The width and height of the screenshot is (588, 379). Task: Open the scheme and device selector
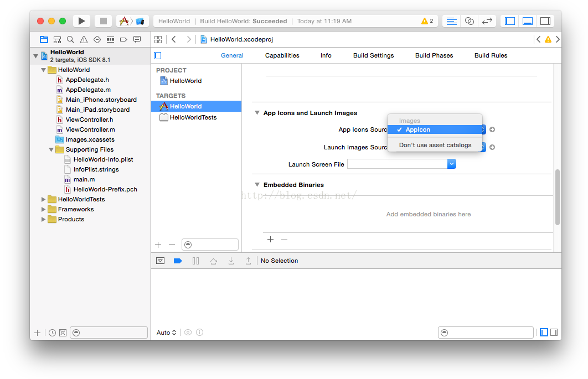(x=132, y=21)
